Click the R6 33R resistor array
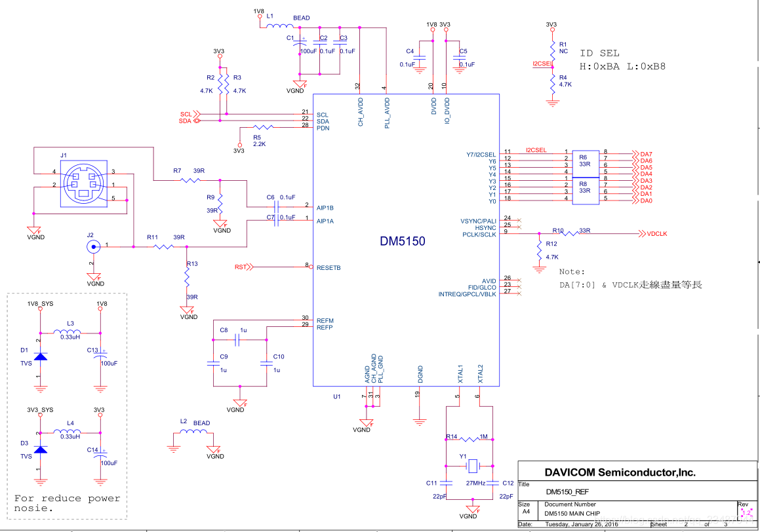Screen dimensions: 760x532 point(586,164)
